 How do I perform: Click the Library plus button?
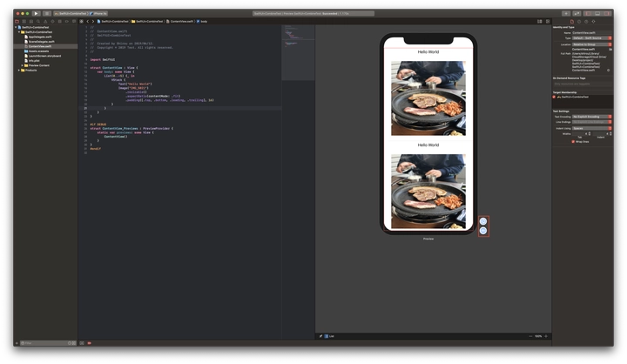(x=566, y=13)
